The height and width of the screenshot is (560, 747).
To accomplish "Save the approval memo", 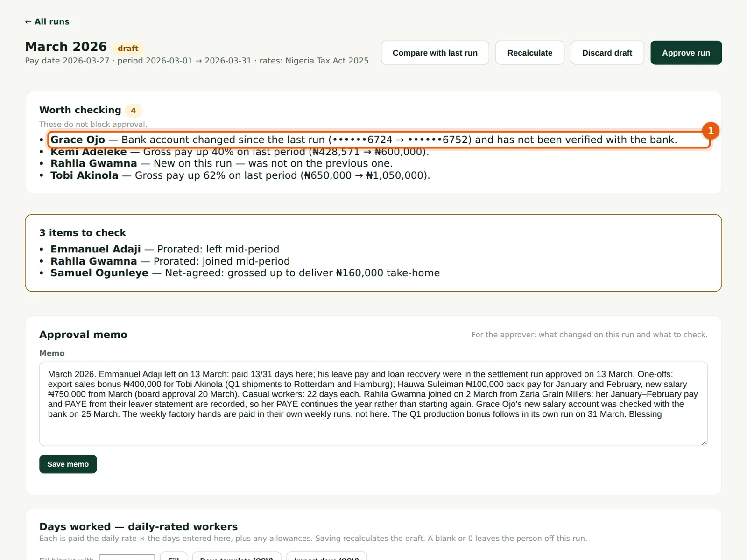I will (68, 464).
